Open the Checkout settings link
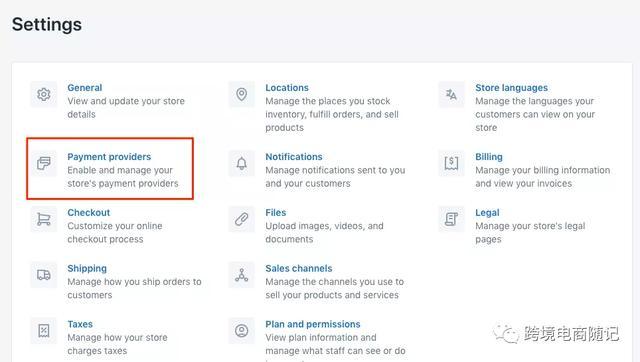Viewport: 640px width, 362px height. (89, 213)
